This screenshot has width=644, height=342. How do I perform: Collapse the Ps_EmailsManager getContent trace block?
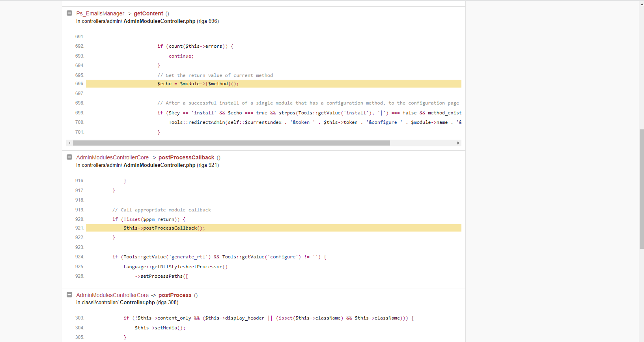(x=69, y=13)
